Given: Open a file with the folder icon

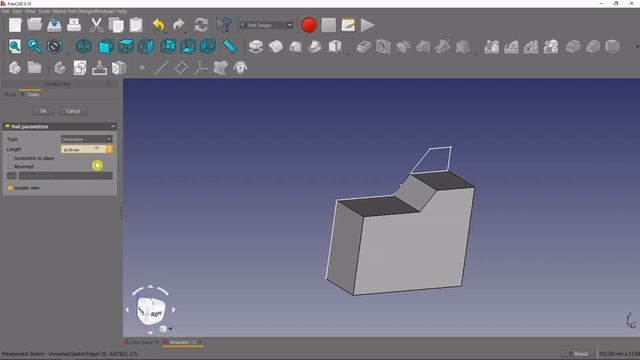Looking at the screenshot, I should [x=34, y=25].
